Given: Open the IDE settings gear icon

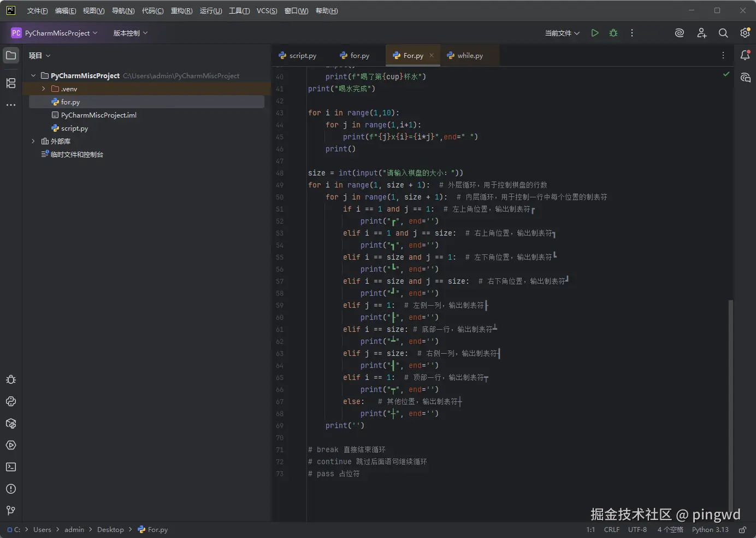Looking at the screenshot, I should tap(745, 33).
